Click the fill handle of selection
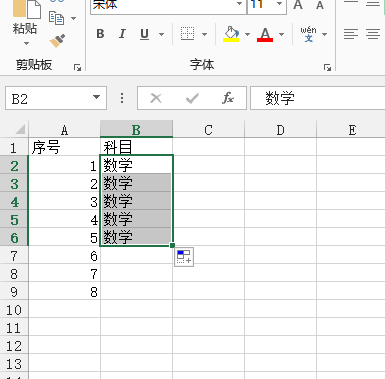The width and height of the screenshot is (385, 379). pos(172,245)
